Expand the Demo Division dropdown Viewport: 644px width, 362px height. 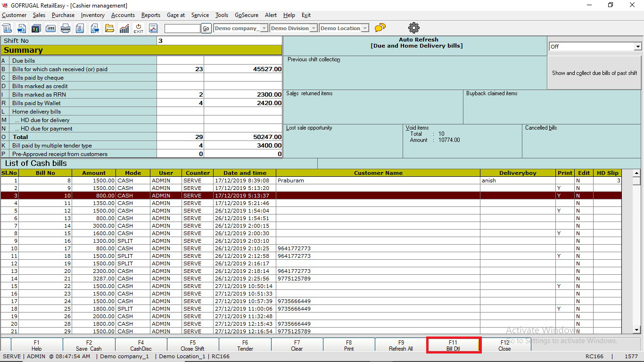point(314,28)
